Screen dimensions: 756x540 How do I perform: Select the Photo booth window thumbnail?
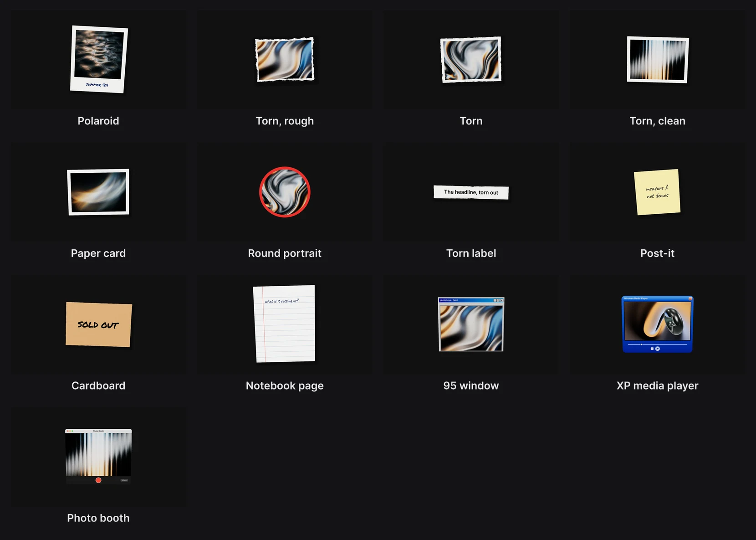(x=98, y=457)
